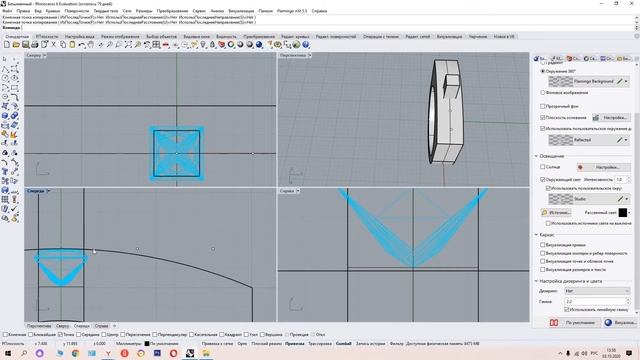Click the blue render sphere icon
This screenshot has height=360, width=640.
(259, 45)
